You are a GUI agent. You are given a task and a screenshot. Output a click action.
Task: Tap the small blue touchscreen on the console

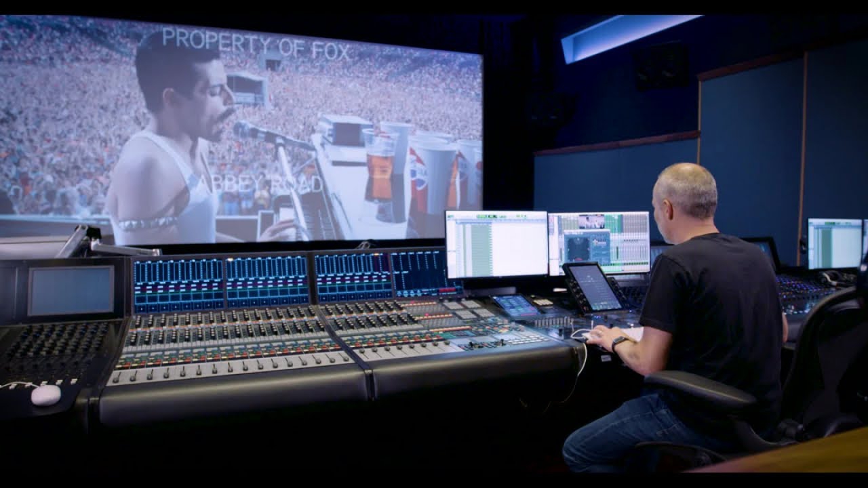516,306
